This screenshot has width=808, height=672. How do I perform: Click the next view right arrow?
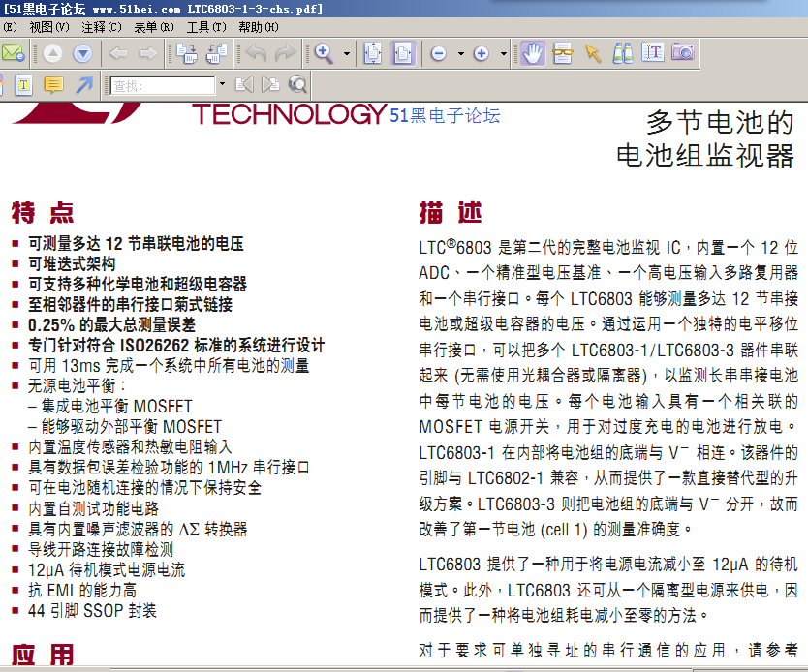148,53
